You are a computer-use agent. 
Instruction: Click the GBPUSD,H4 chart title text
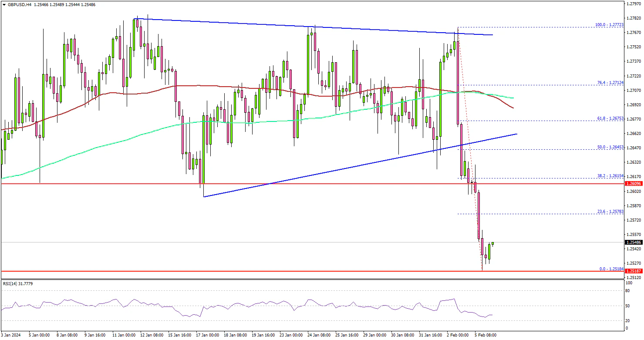click(18, 4)
